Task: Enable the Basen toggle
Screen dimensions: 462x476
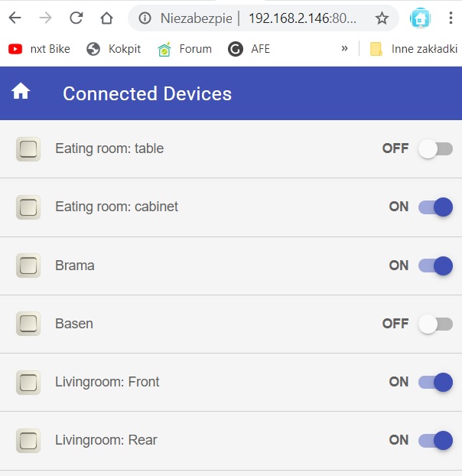Action: tap(435, 324)
